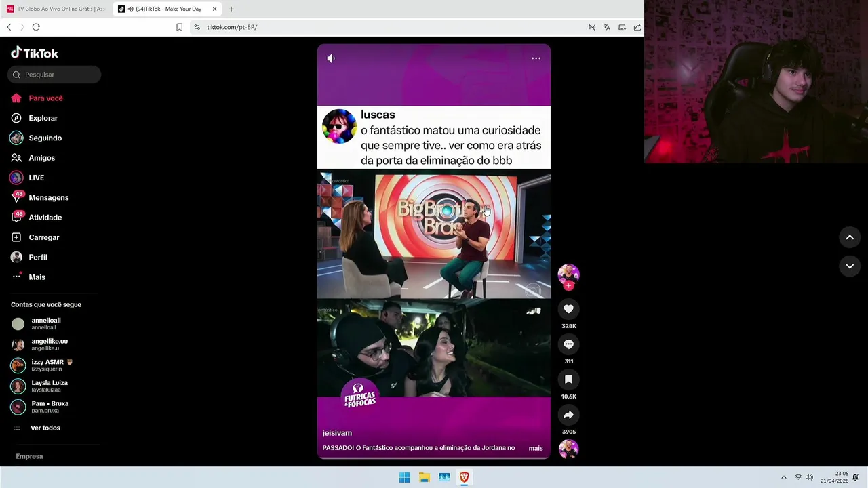The width and height of the screenshot is (868, 488).
Task: Go back in browser history
Action: pyautogui.click(x=9, y=27)
